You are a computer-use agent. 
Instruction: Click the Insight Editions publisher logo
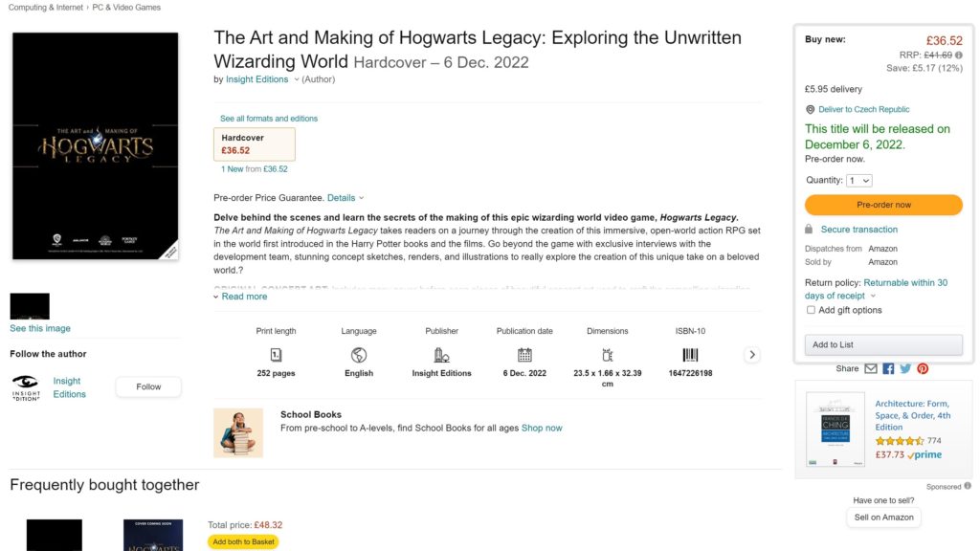pos(26,386)
